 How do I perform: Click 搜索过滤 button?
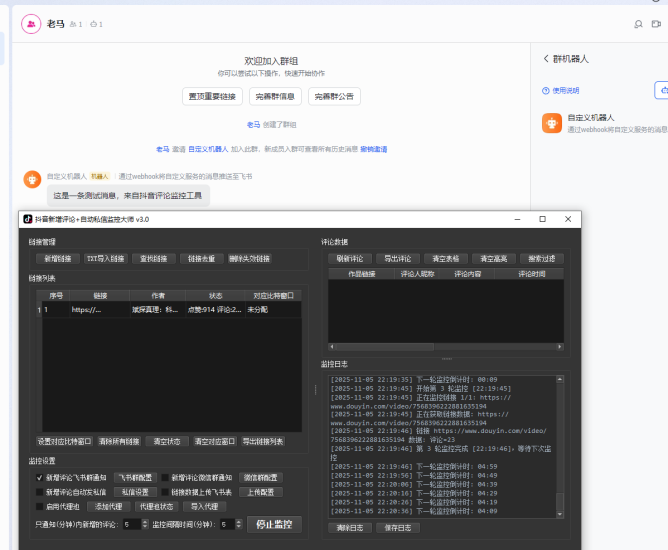(x=542, y=259)
